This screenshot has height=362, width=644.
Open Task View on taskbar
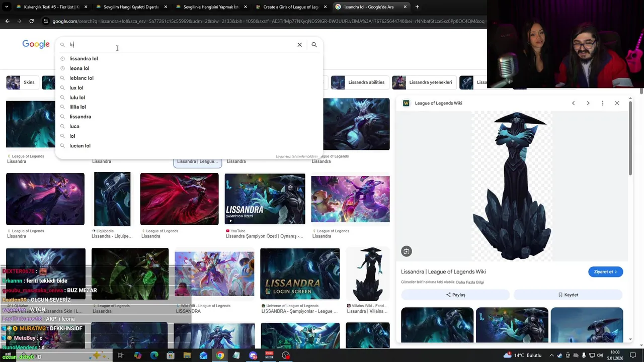click(x=121, y=355)
